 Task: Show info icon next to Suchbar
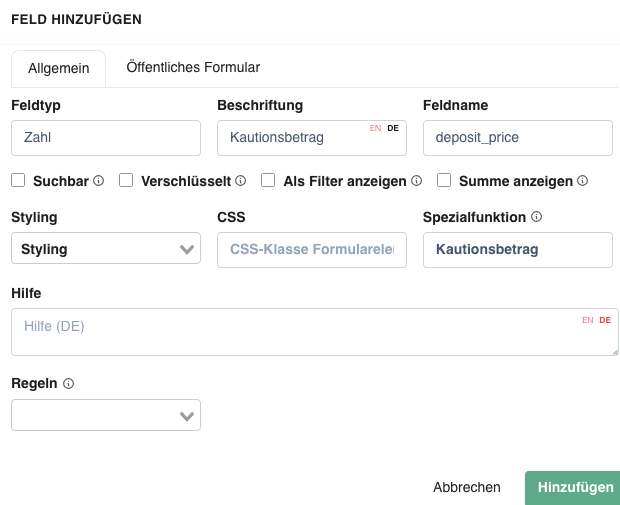click(98, 181)
